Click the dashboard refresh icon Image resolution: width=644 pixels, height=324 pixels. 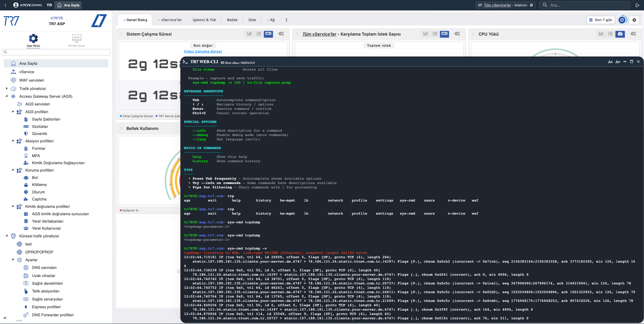coord(622,20)
